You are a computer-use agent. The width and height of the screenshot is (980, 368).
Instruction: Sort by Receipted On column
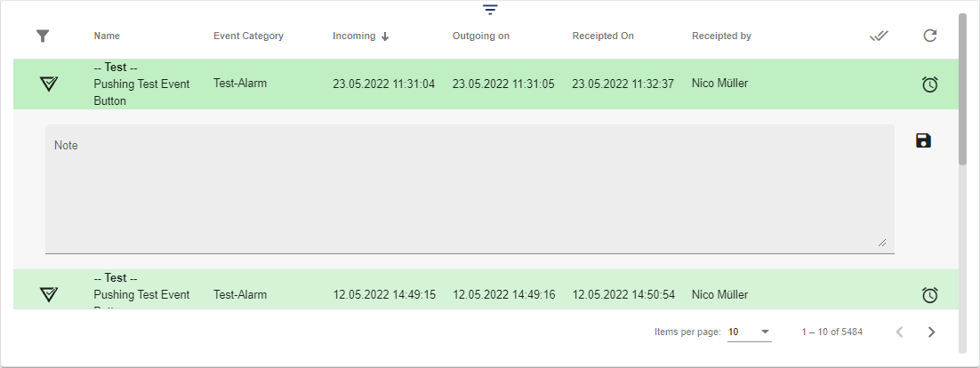pos(603,36)
